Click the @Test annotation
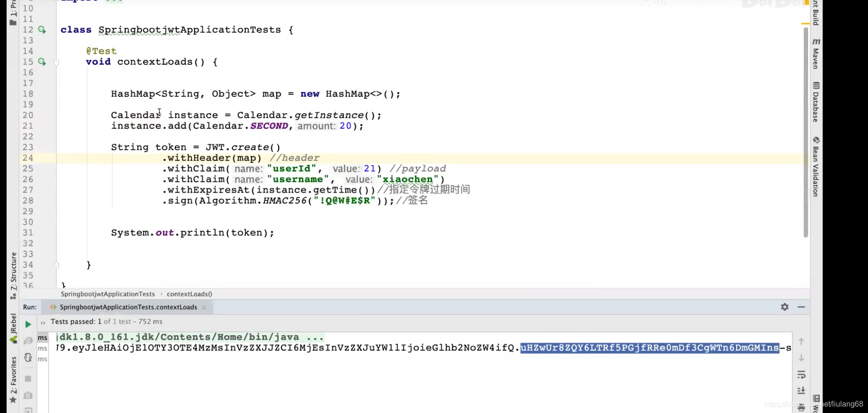This screenshot has height=413, width=868. click(x=101, y=51)
